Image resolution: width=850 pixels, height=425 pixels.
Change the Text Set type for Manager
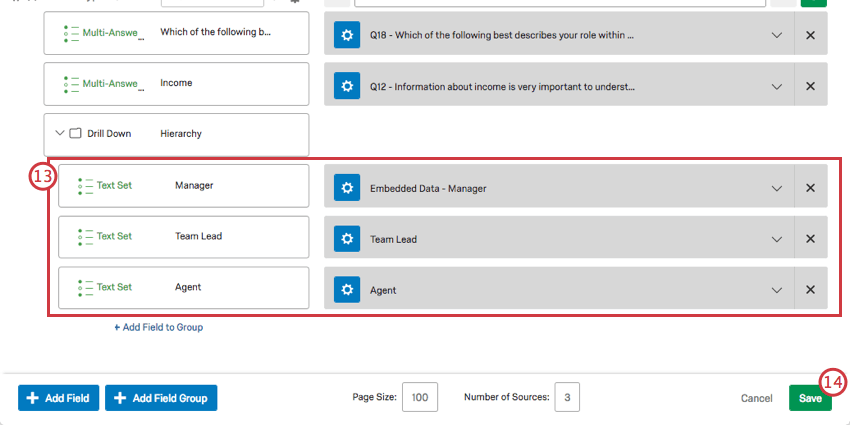click(105, 185)
